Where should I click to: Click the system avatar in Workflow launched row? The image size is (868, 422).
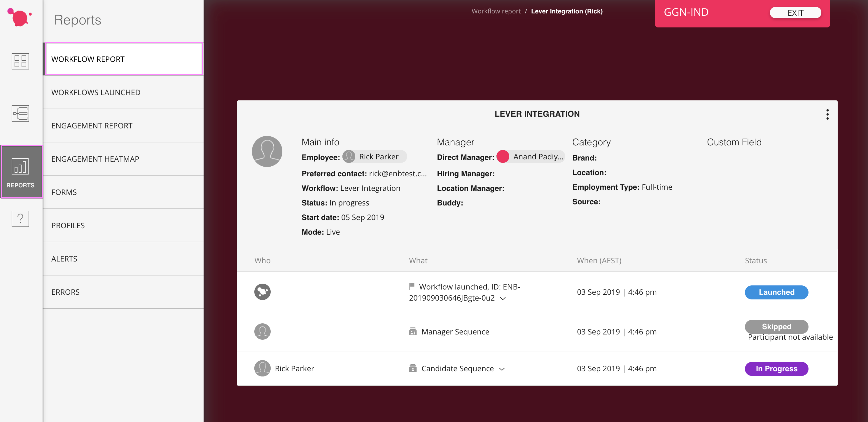(x=262, y=292)
